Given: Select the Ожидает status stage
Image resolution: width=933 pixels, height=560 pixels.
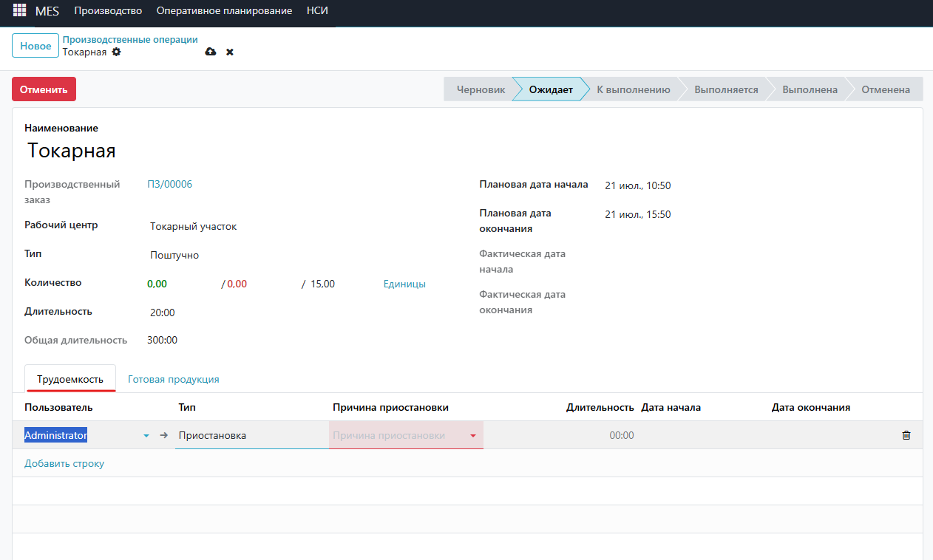Looking at the screenshot, I should 551,89.
